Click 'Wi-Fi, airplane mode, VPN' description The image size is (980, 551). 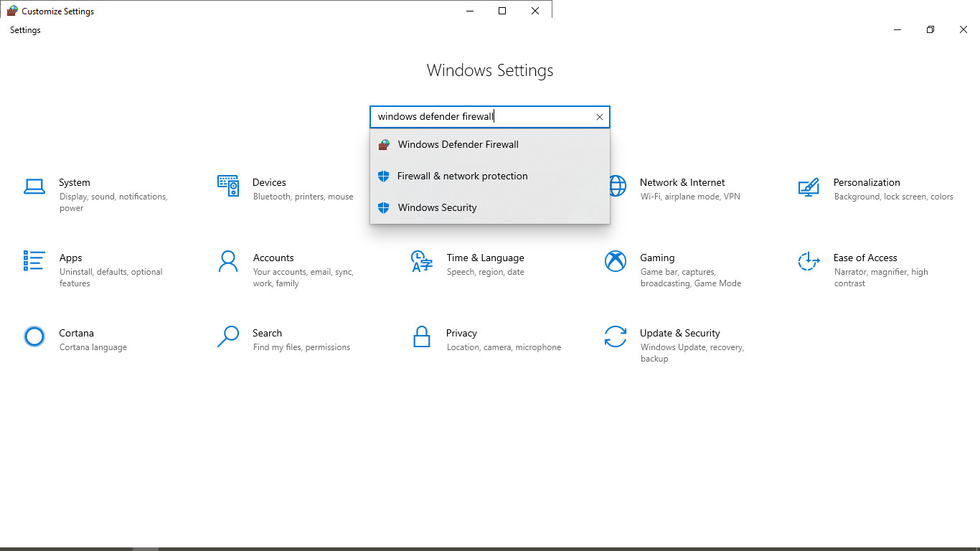click(x=690, y=197)
